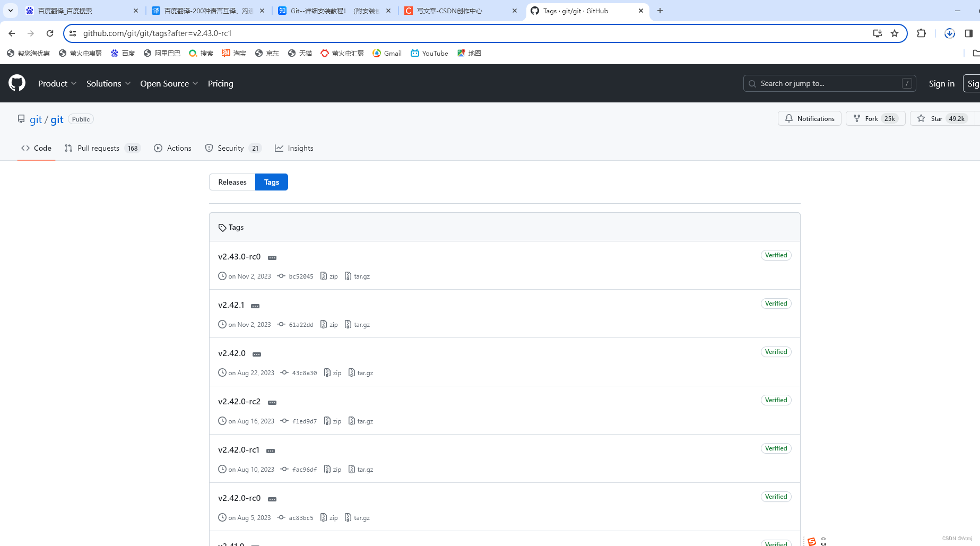This screenshot has width=980, height=546.
Task: Click Sign in
Action: [941, 83]
